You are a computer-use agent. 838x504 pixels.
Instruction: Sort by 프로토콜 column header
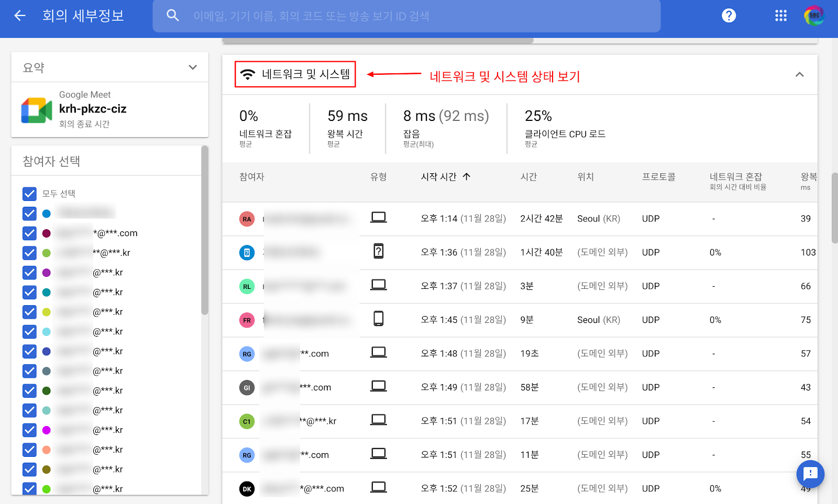click(x=659, y=177)
